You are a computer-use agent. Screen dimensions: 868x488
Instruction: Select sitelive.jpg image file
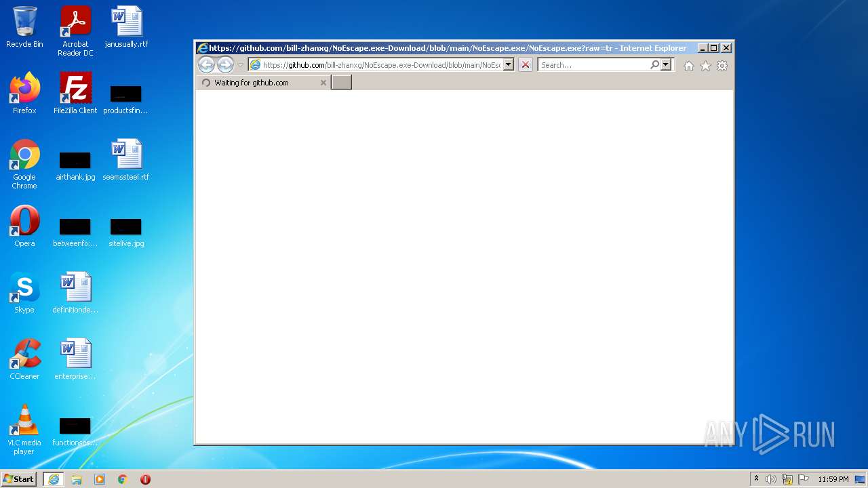126,232
